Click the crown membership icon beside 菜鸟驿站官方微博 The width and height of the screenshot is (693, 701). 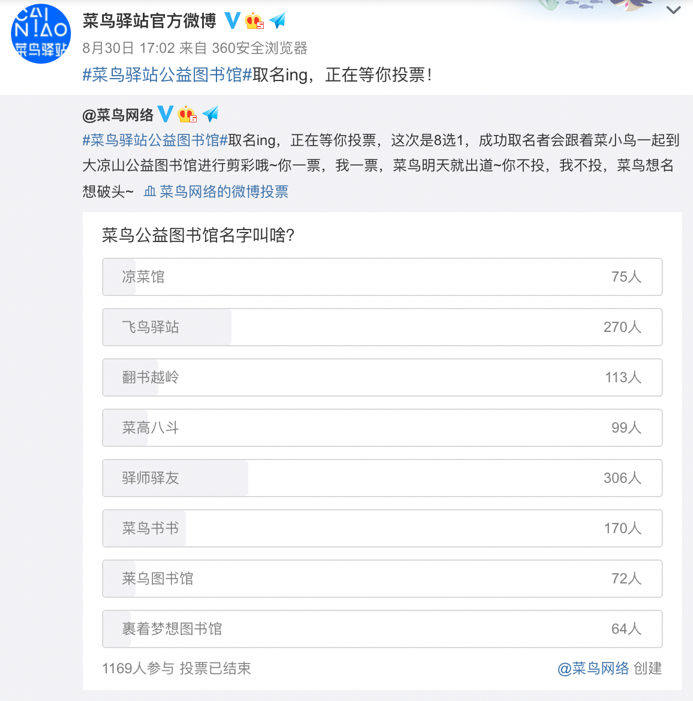(x=254, y=21)
